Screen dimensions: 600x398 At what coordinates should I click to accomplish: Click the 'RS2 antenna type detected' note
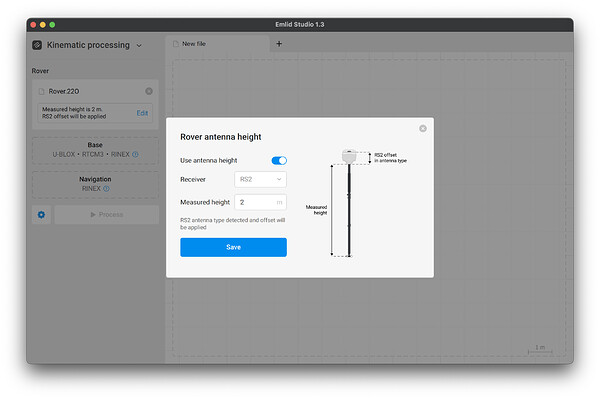(233, 224)
